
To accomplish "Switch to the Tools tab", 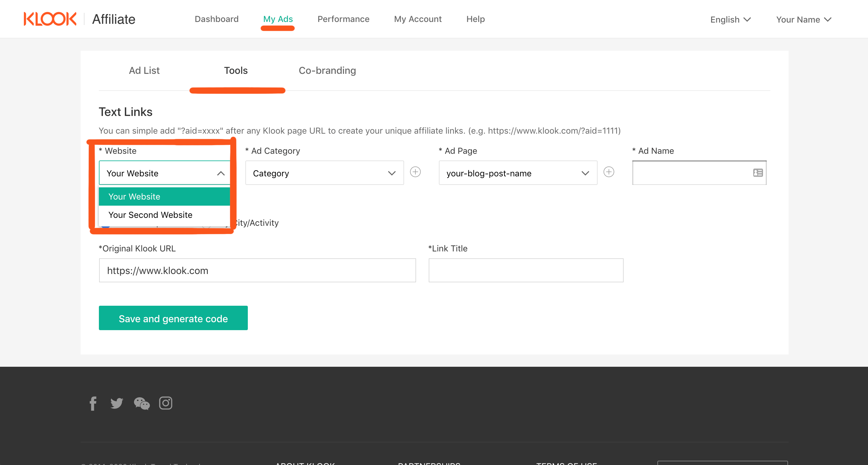I will 236,70.
